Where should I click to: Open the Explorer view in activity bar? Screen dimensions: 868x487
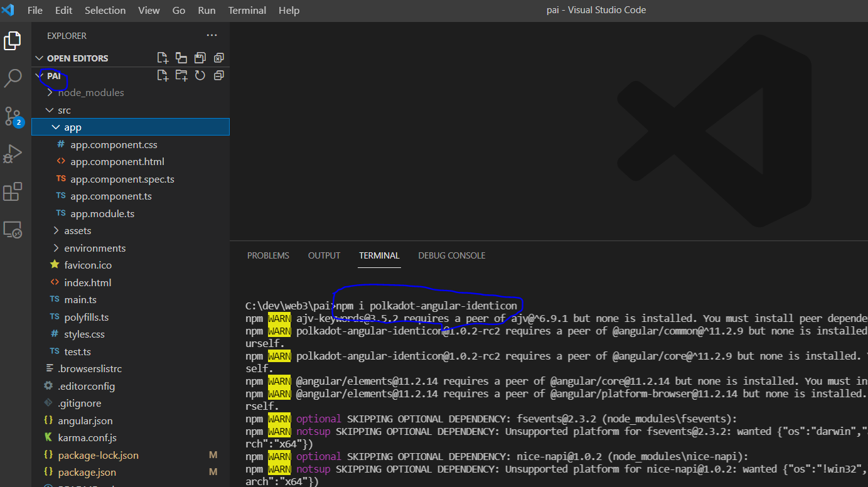coord(13,41)
